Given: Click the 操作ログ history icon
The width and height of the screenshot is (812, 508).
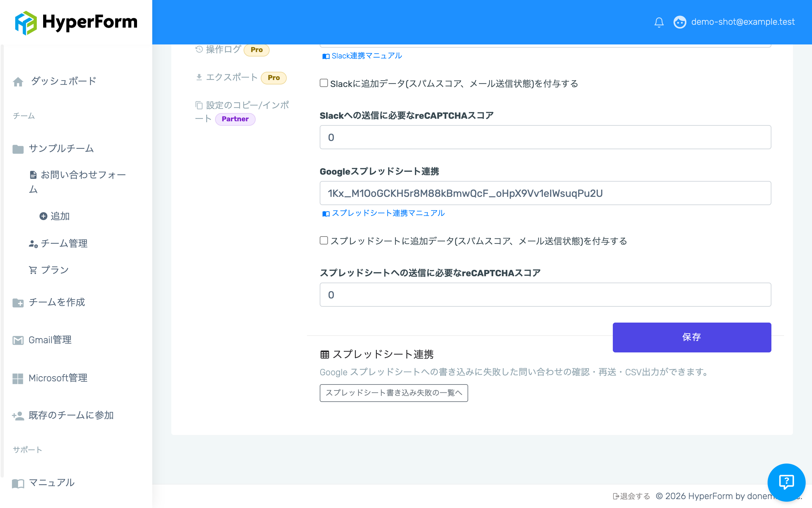Looking at the screenshot, I should click(199, 50).
